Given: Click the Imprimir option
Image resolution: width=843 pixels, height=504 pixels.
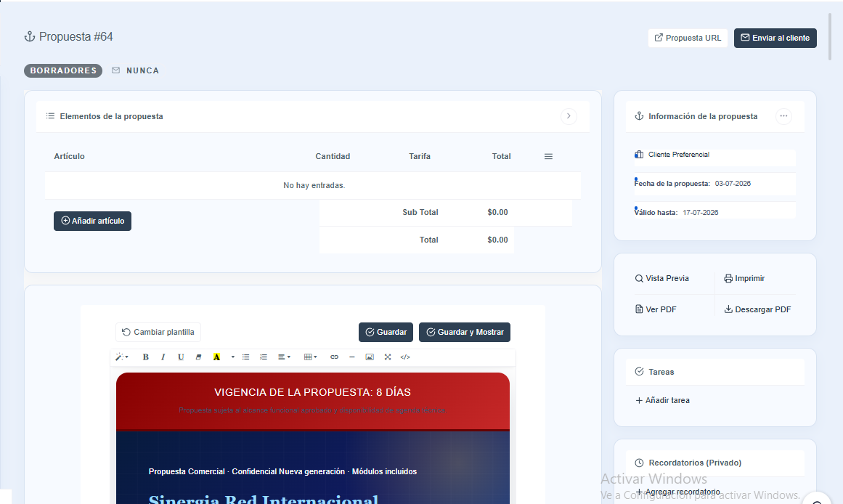Looking at the screenshot, I should pyautogui.click(x=744, y=279).
